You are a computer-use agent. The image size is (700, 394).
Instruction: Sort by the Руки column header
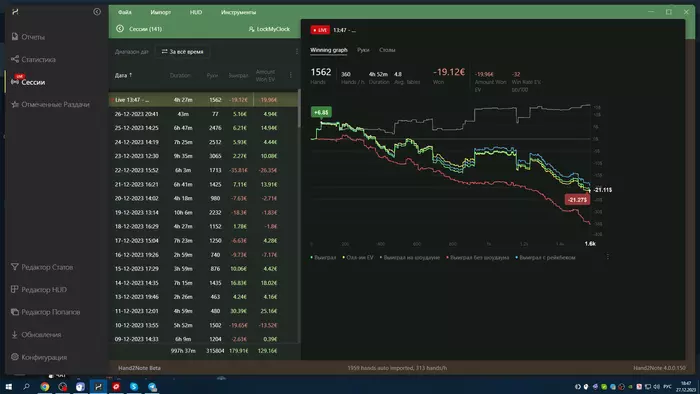212,75
